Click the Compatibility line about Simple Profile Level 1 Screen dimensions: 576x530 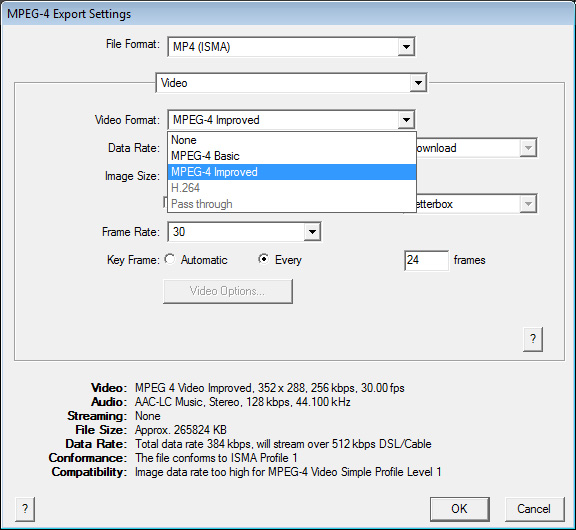pyautogui.click(x=288, y=472)
